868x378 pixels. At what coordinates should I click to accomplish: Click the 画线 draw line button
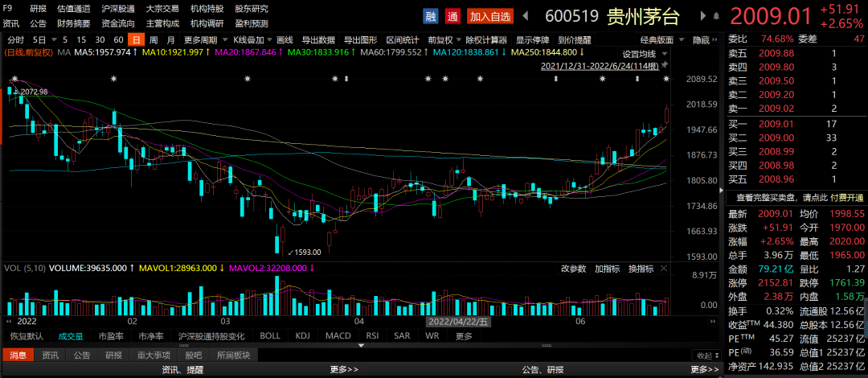click(x=285, y=40)
